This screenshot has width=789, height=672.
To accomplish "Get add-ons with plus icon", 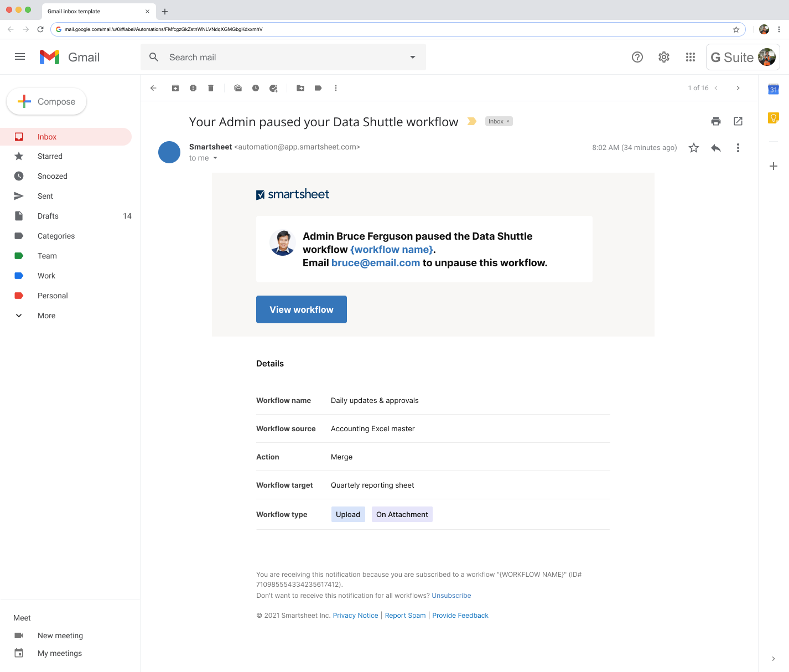I will click(774, 166).
